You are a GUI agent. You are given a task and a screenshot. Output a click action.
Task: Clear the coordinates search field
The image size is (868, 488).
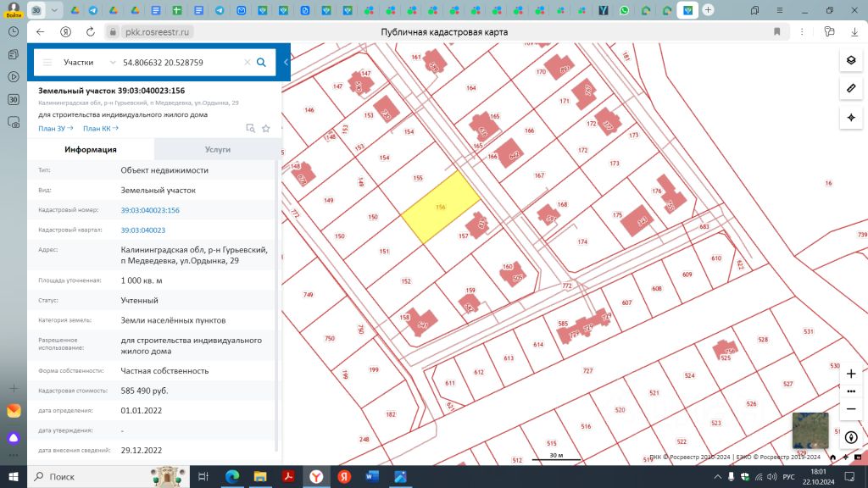(x=248, y=63)
